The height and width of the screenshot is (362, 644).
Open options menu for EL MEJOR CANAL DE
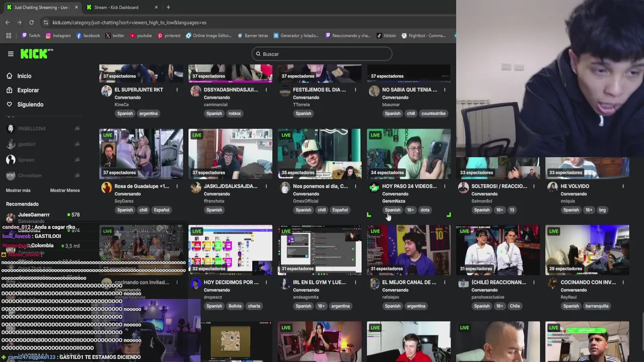[x=444, y=282]
